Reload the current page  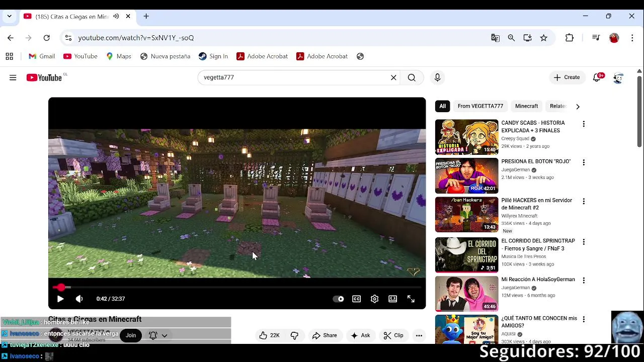coord(46,38)
